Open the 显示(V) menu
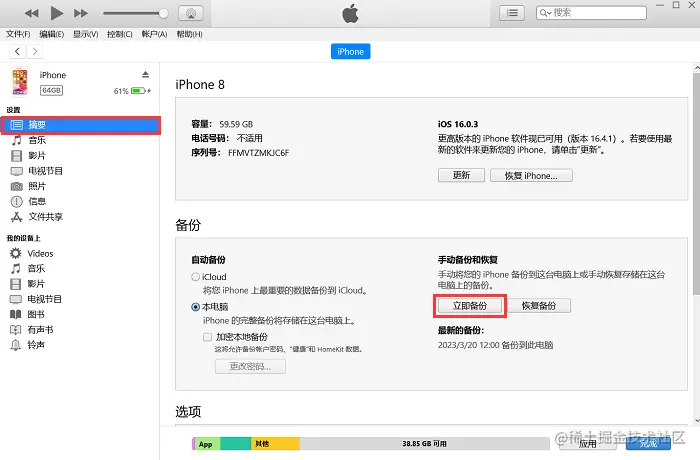 click(85, 34)
